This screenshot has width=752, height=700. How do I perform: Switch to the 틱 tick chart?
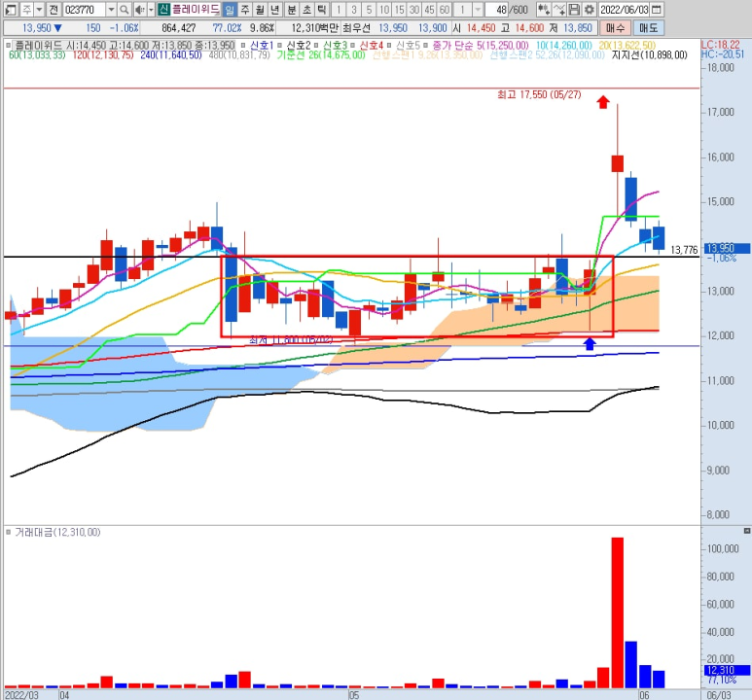coord(322,9)
